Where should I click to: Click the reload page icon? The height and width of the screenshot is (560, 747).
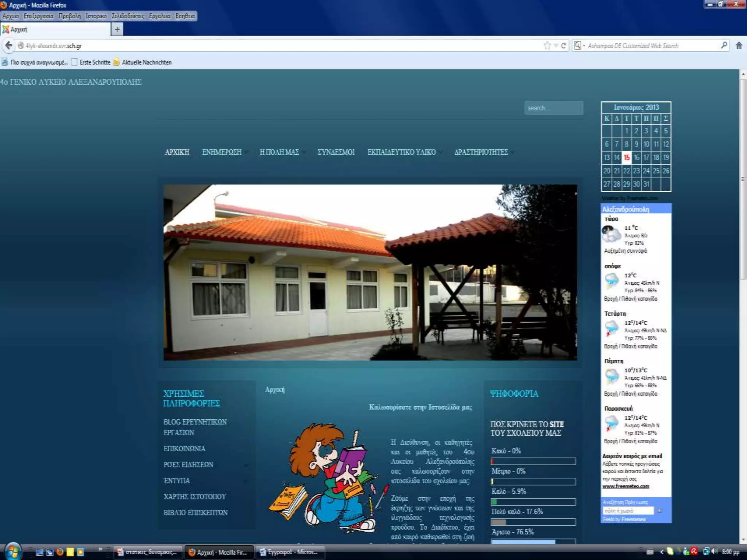click(x=564, y=46)
